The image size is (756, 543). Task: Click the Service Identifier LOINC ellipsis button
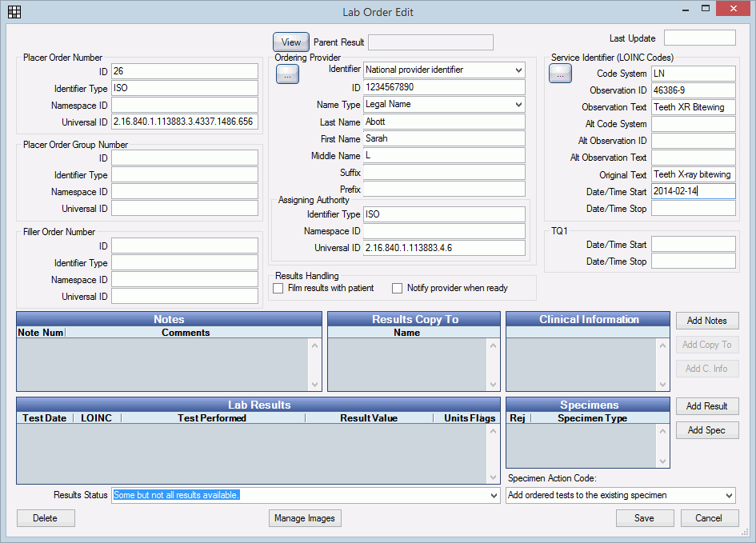tap(560, 74)
